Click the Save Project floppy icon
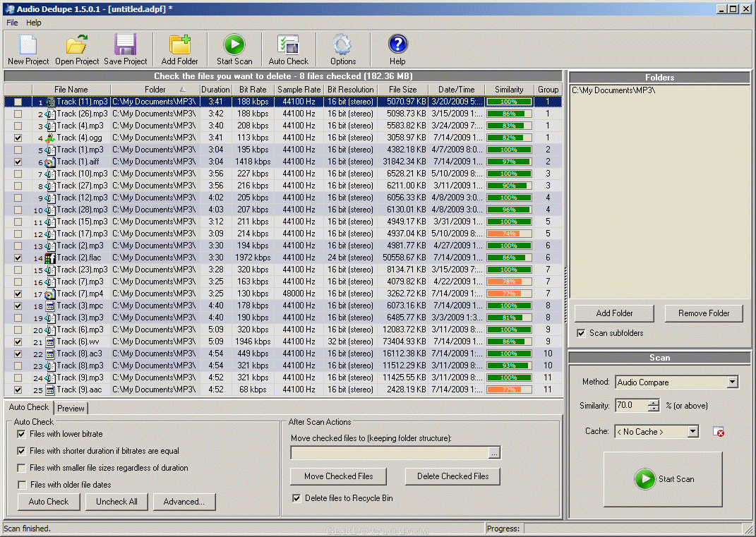Screen dimensions: 756x537 pos(126,45)
